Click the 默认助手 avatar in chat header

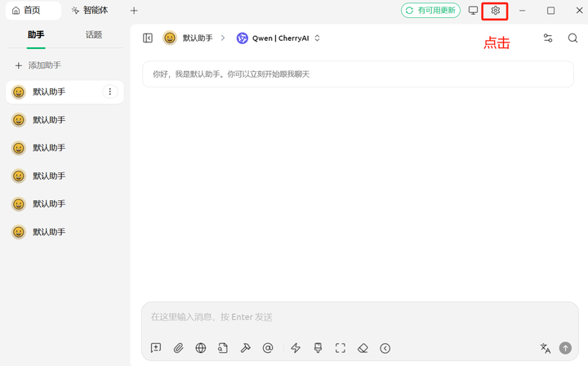point(170,38)
